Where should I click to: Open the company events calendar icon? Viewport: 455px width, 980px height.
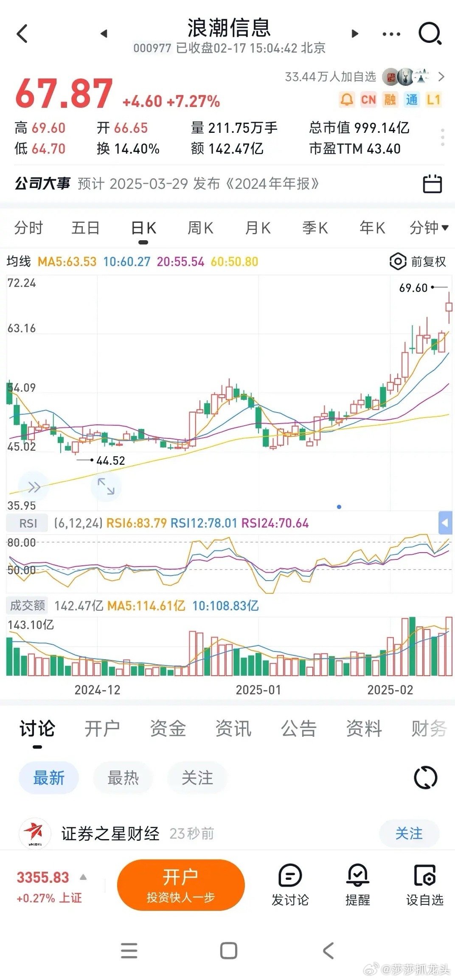tap(433, 184)
